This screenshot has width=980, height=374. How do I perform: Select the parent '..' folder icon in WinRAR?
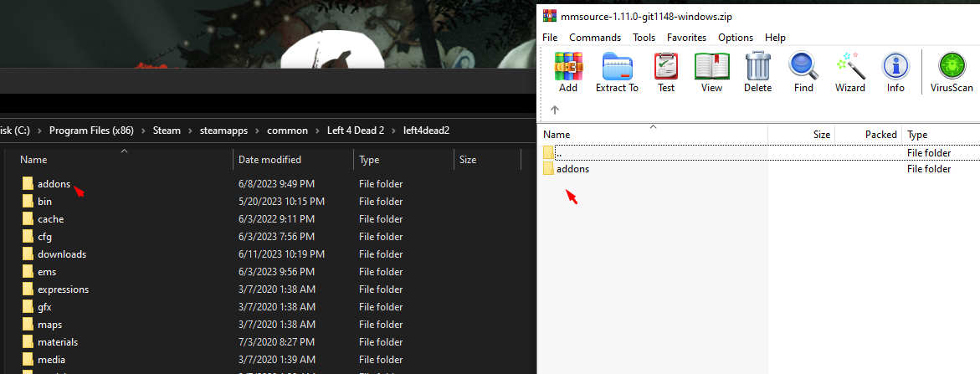tap(548, 152)
